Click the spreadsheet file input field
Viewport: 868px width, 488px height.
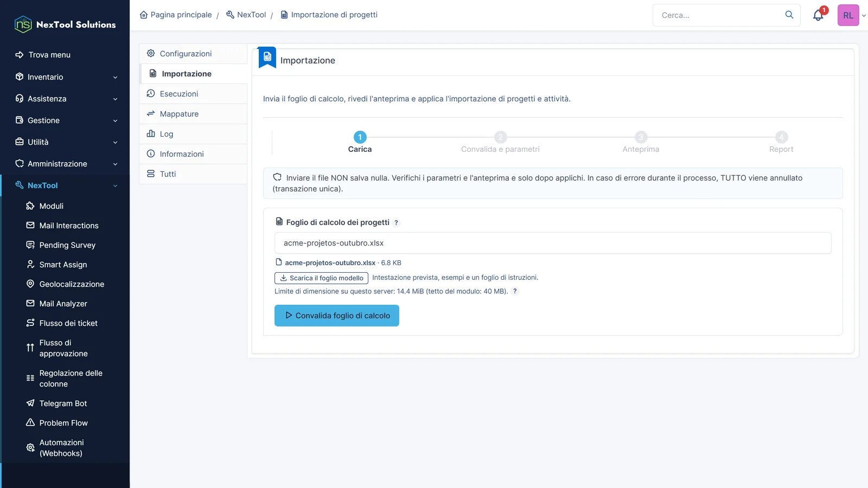[553, 243]
